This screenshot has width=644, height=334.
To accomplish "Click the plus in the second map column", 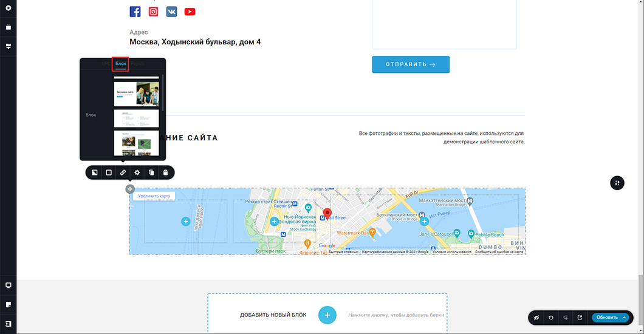I will [275, 222].
